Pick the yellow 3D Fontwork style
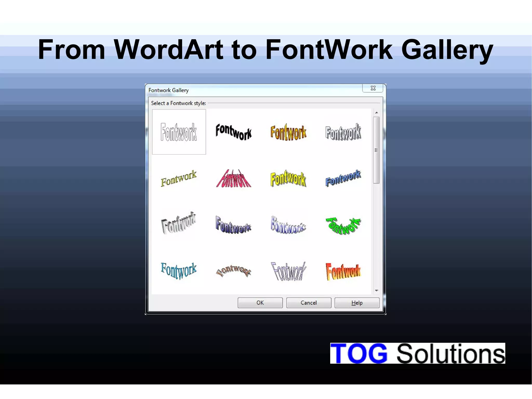Screen dimensions: 532x399 (288, 178)
